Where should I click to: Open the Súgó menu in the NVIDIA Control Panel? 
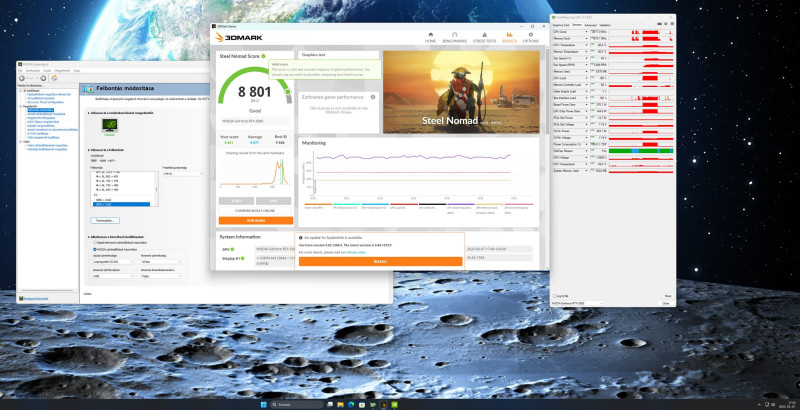tap(77, 70)
